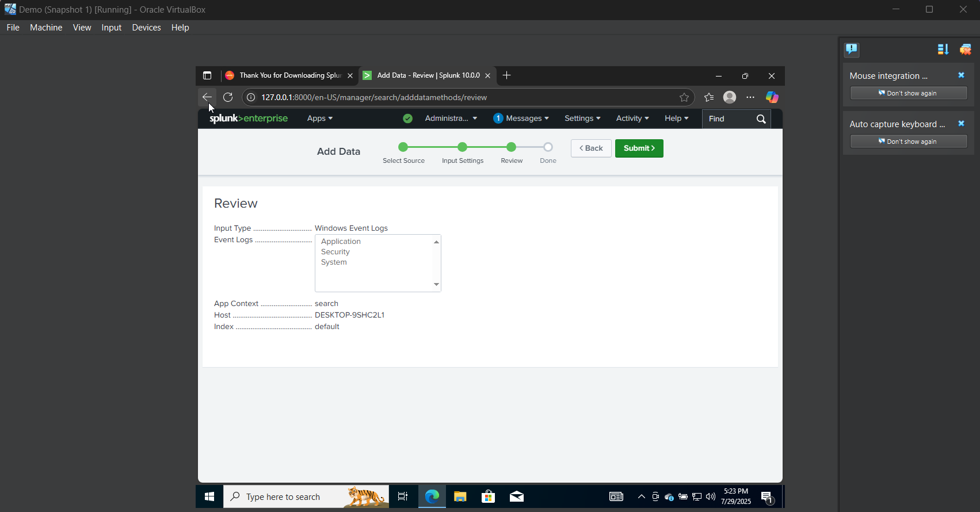Open the VirtualBox Input menu
The image size is (980, 512).
click(x=112, y=28)
